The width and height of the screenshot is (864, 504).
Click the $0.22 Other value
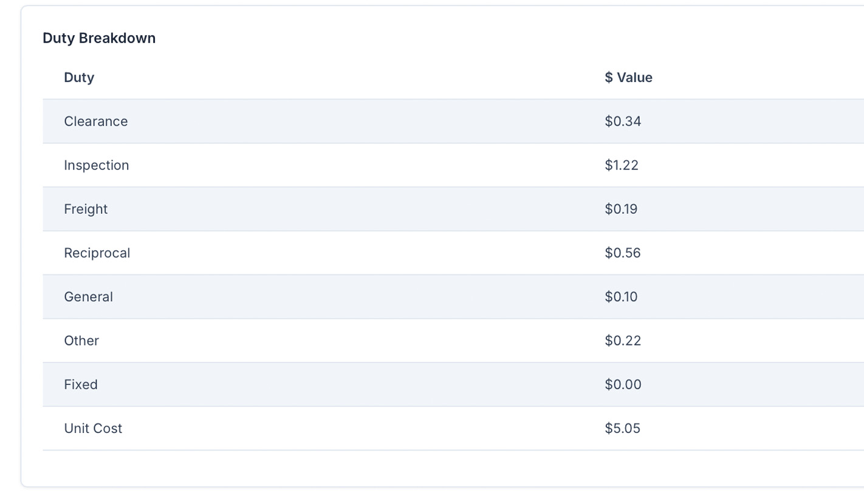coord(623,341)
